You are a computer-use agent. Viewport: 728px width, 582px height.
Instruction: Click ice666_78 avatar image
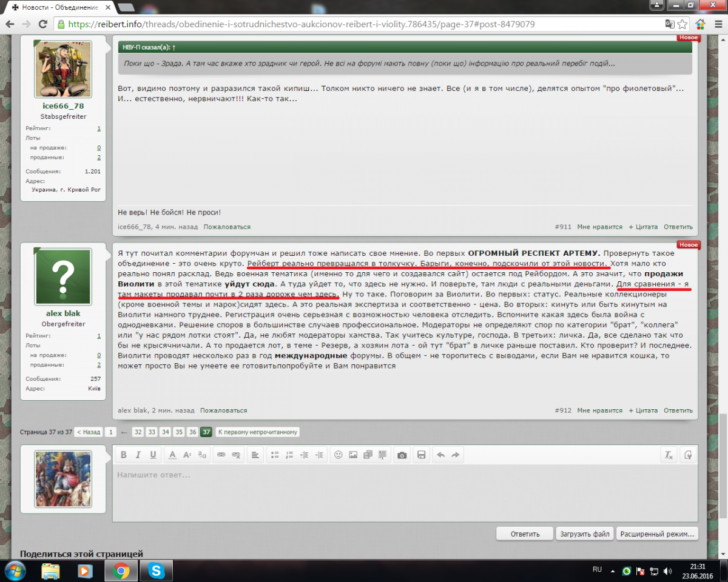[63, 69]
